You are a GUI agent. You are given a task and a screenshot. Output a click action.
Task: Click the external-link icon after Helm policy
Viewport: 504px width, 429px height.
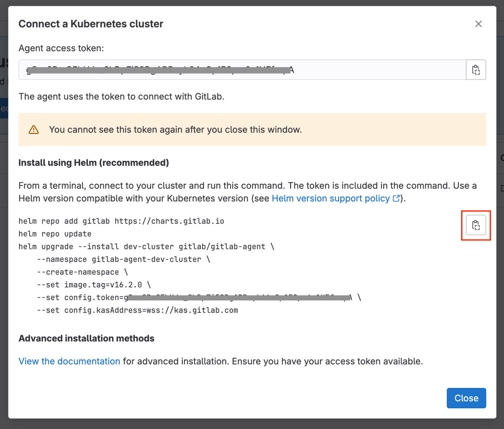[396, 198]
